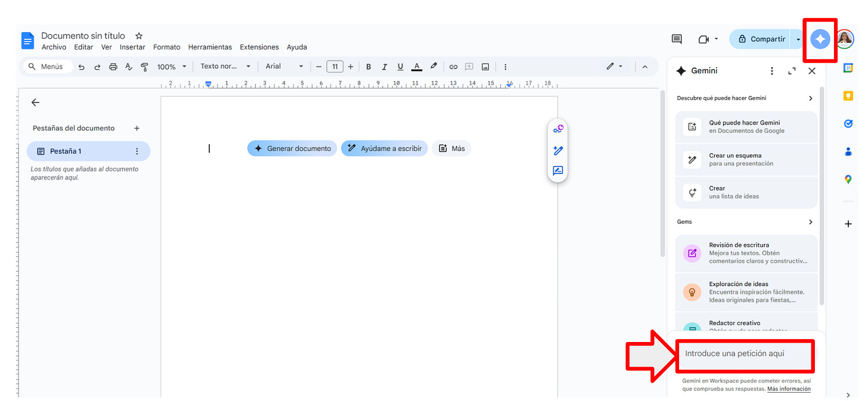Open Pestaña 1 three-dot options
Viewport: 868px width, 401px height.
point(137,151)
